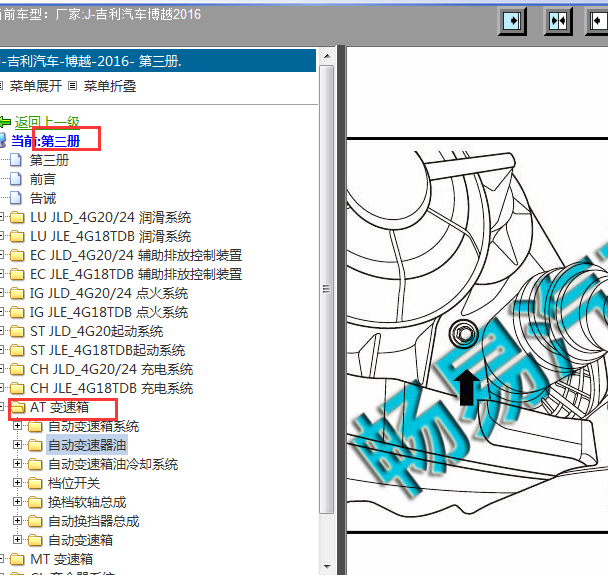
Task: Click folder icon beside 自动变速箱系统
Action: (x=35, y=426)
